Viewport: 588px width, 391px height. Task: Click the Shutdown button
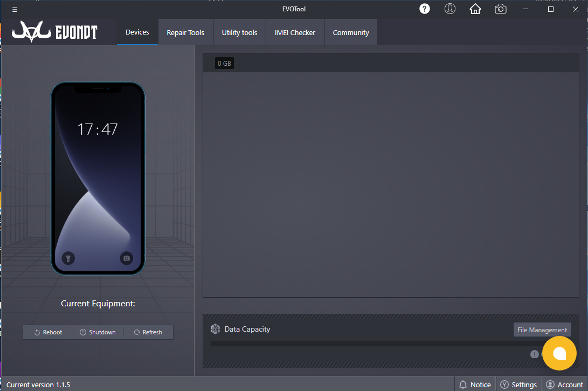[98, 332]
